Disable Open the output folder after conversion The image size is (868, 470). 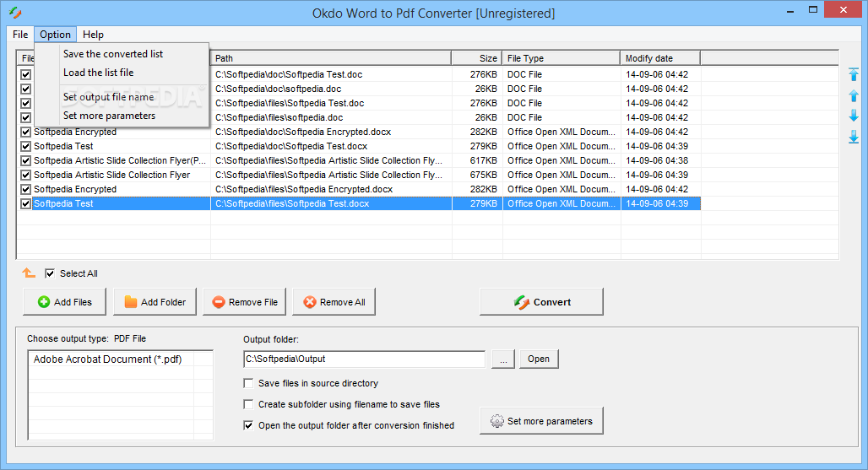tap(248, 425)
